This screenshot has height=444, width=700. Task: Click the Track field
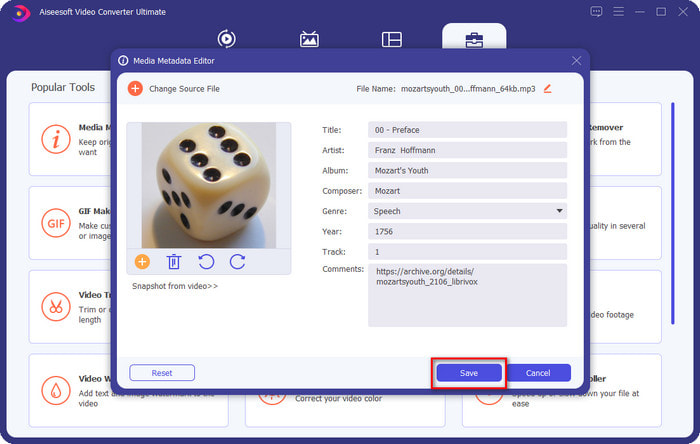[x=467, y=252]
